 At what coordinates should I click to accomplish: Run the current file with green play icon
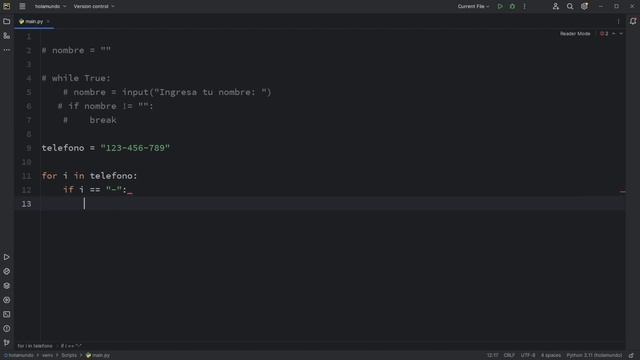coord(500,6)
